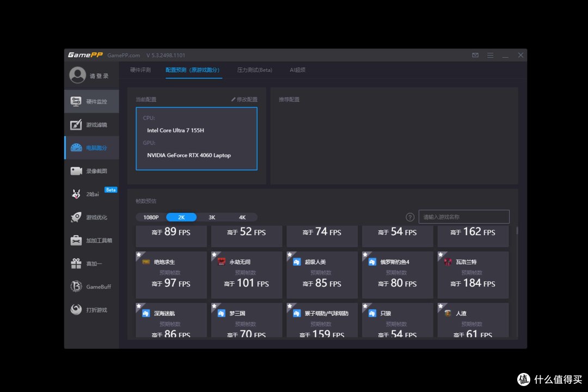Image resolution: width=588 pixels, height=392 pixels.
Task: Click the version number V 5.3.2498.1101
Action: [x=166, y=56]
